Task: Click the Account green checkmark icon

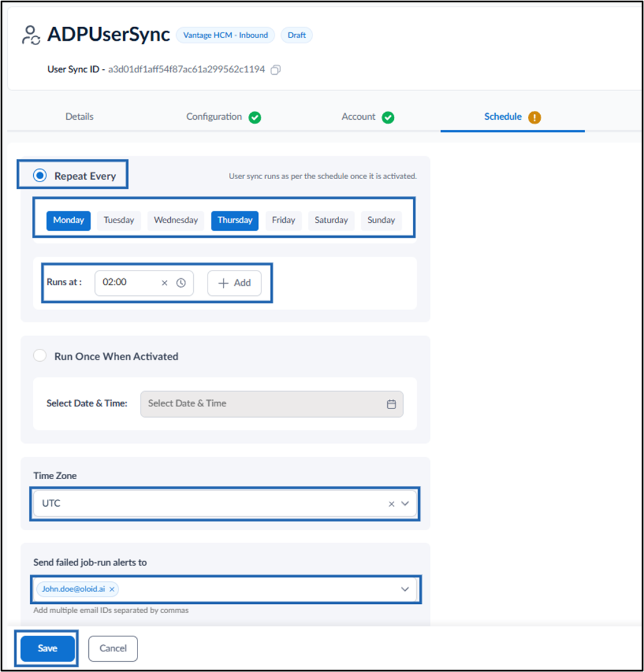Action: (x=388, y=117)
